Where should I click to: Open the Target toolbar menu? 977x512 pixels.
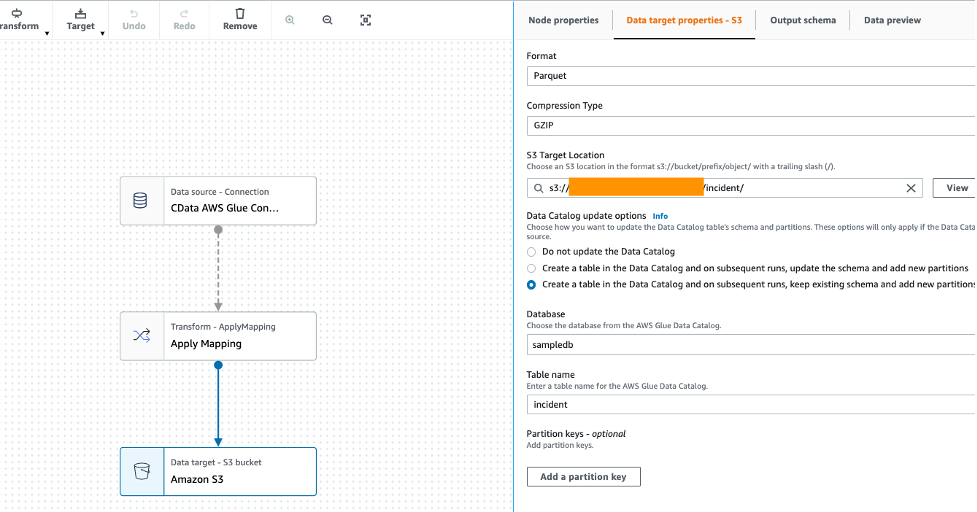80,20
